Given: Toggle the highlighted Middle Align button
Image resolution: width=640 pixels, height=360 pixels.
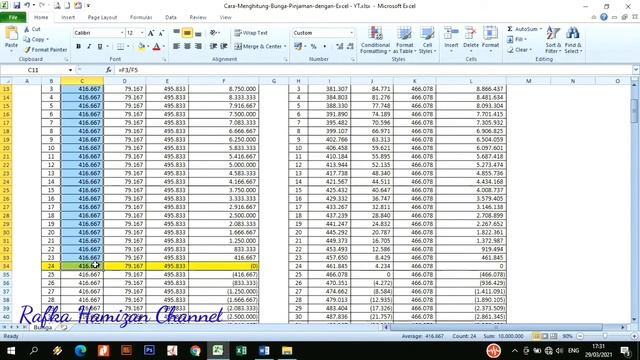Looking at the screenshot, I should 187,33.
